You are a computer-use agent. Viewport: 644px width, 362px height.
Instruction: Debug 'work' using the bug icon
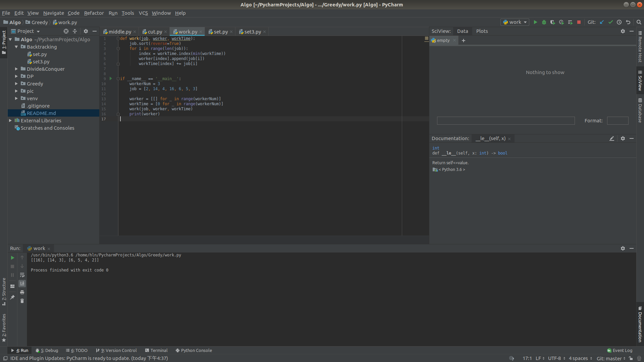coord(544,22)
